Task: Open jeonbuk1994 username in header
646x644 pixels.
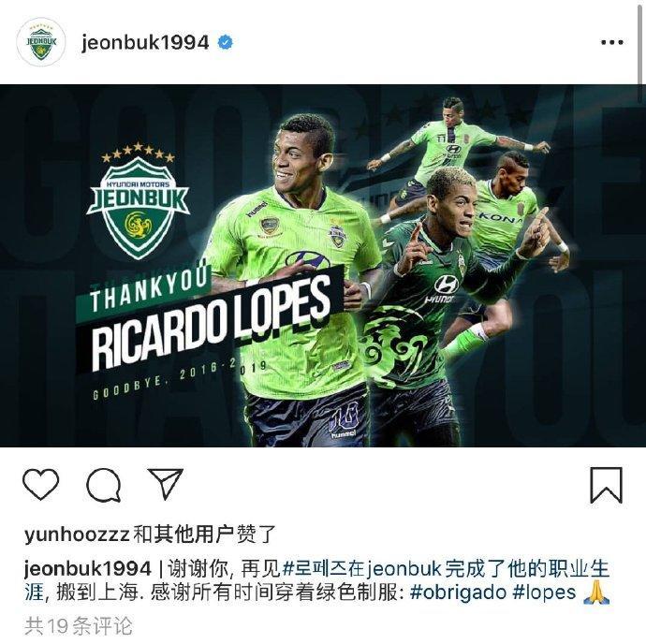Action: (x=145, y=42)
